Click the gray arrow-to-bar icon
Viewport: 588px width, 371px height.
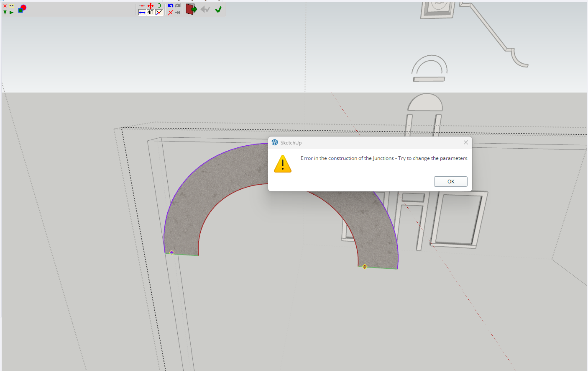(x=178, y=13)
